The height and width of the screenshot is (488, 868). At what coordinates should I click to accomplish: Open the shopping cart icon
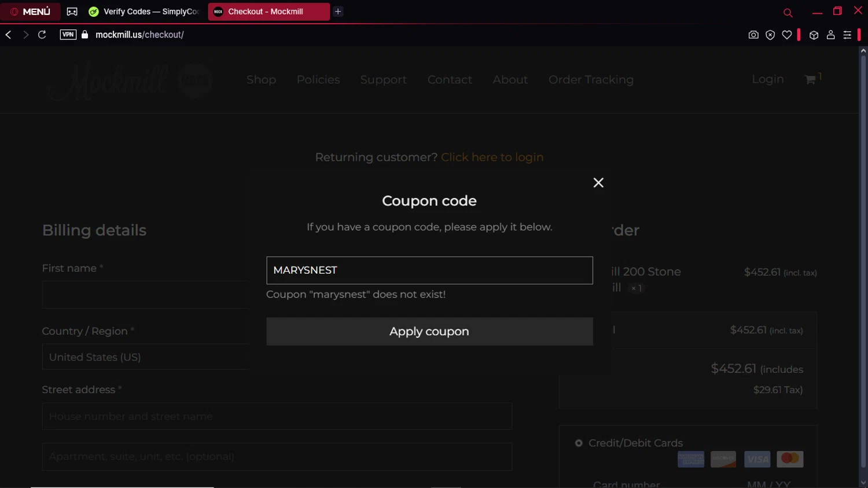click(810, 79)
